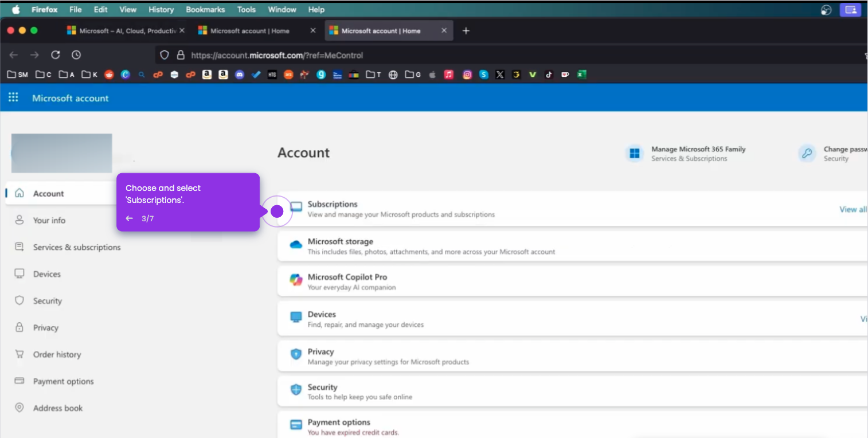
Task: Click the Your info person icon
Action: (x=19, y=220)
